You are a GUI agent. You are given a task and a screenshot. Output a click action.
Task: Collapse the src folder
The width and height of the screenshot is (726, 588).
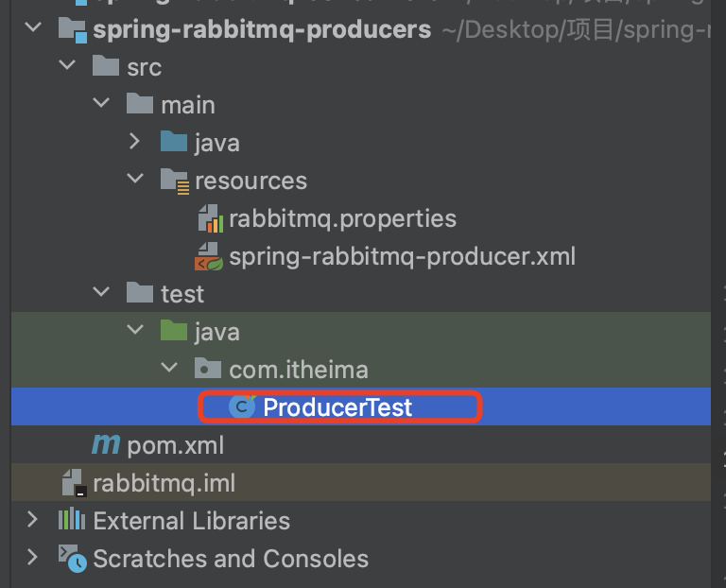tap(67, 67)
